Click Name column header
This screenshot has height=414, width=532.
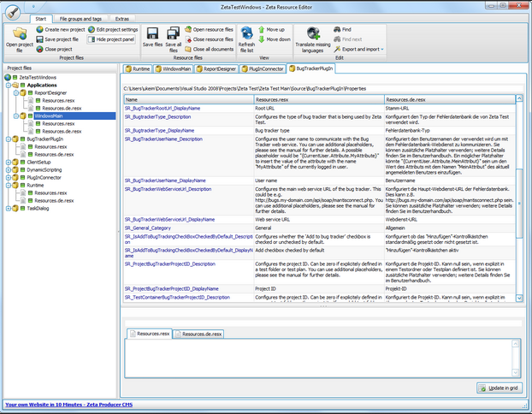click(x=189, y=100)
